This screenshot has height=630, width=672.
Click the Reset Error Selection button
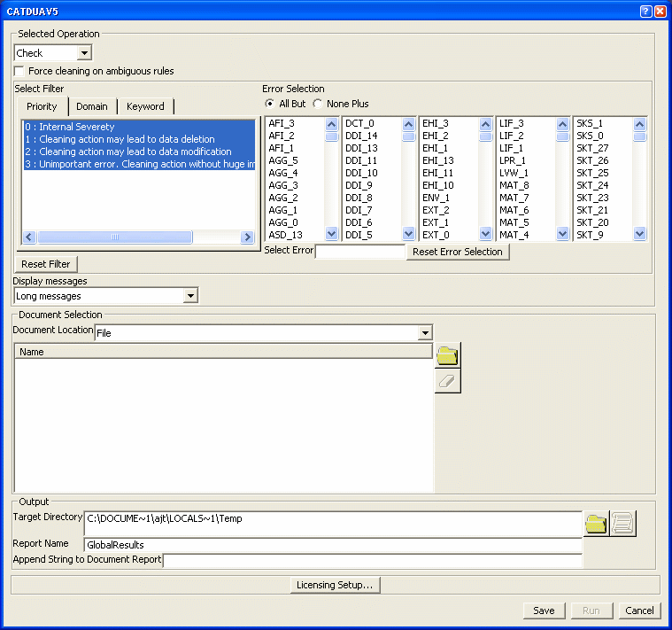(x=457, y=252)
